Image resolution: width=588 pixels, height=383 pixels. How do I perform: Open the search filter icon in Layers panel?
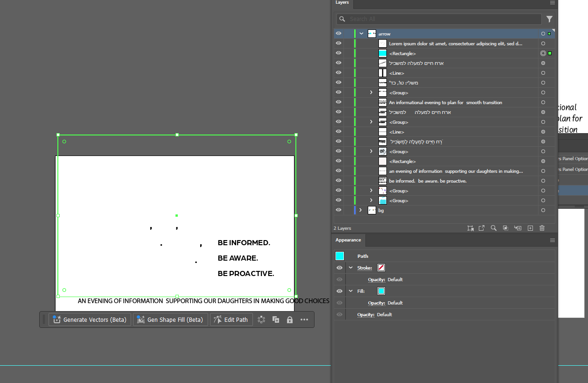[x=549, y=19]
